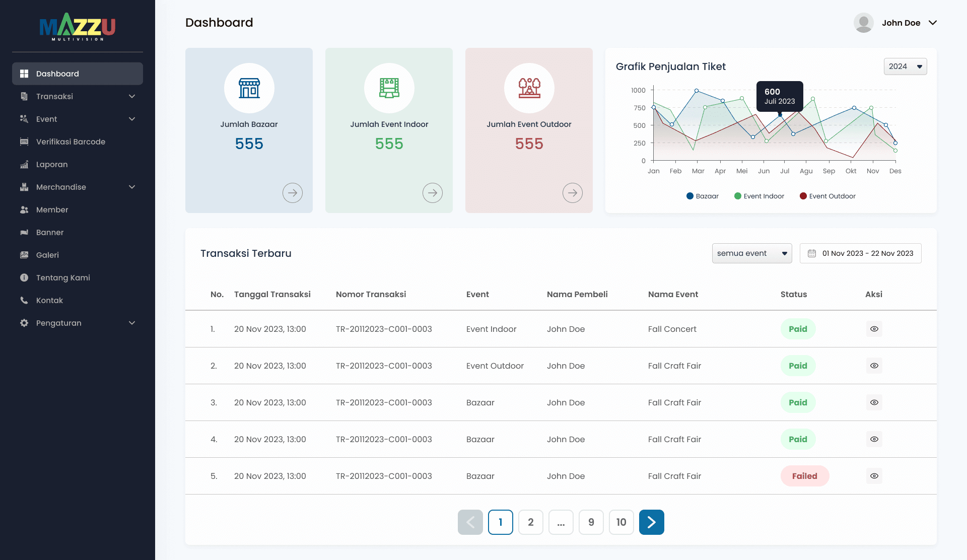Click eye icon for transaction row 3
Viewport: 967px width, 560px height.
874,402
